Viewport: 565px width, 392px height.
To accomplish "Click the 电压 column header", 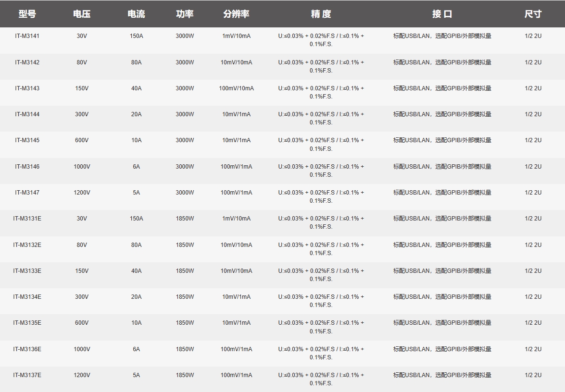I will 81,14.
